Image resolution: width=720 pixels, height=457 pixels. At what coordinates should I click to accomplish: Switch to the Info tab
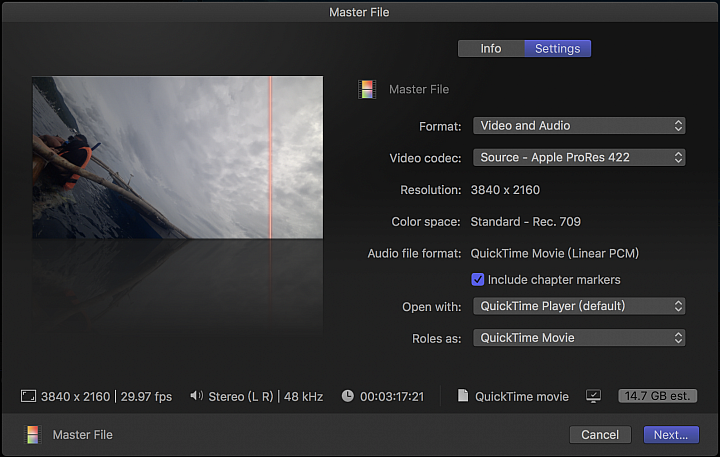(491, 49)
